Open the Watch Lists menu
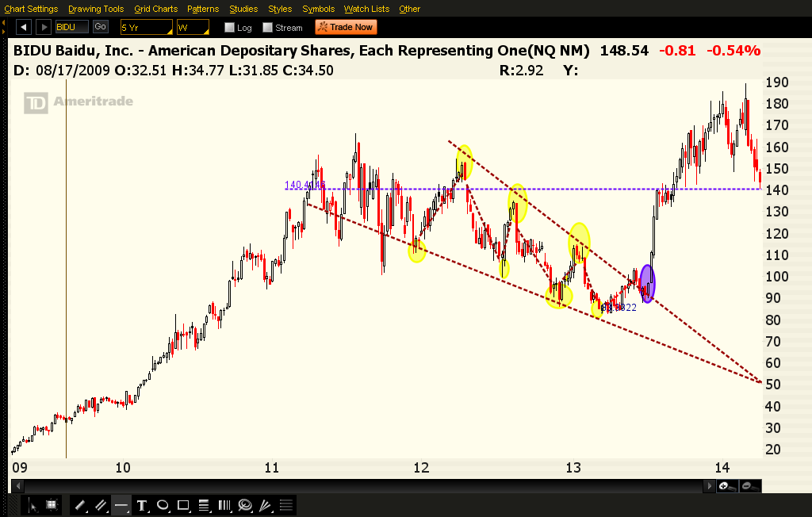The width and height of the screenshot is (812, 517). point(366,9)
